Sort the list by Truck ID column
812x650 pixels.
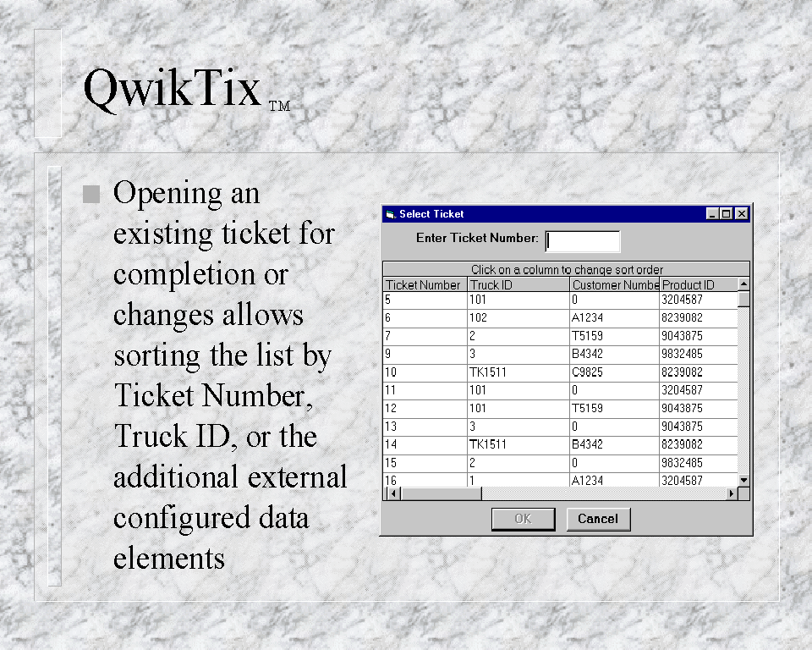pos(518,285)
